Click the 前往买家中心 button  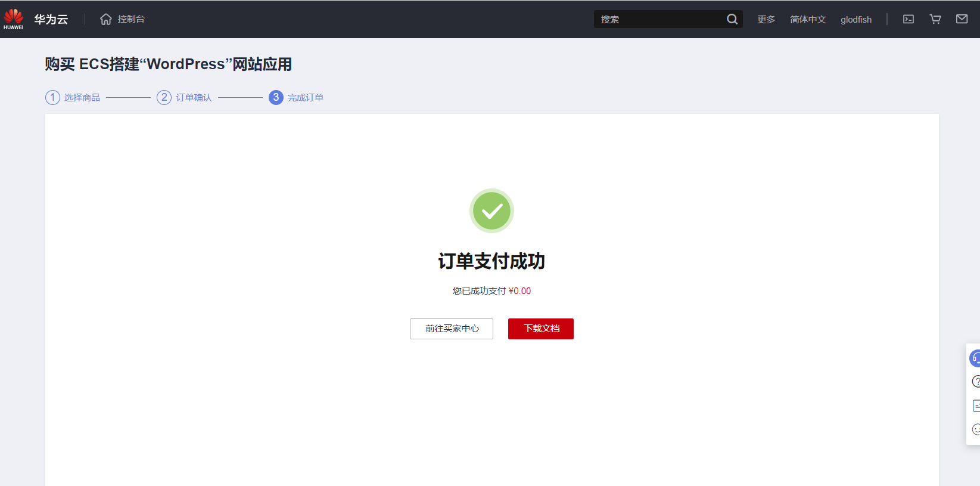pos(452,329)
